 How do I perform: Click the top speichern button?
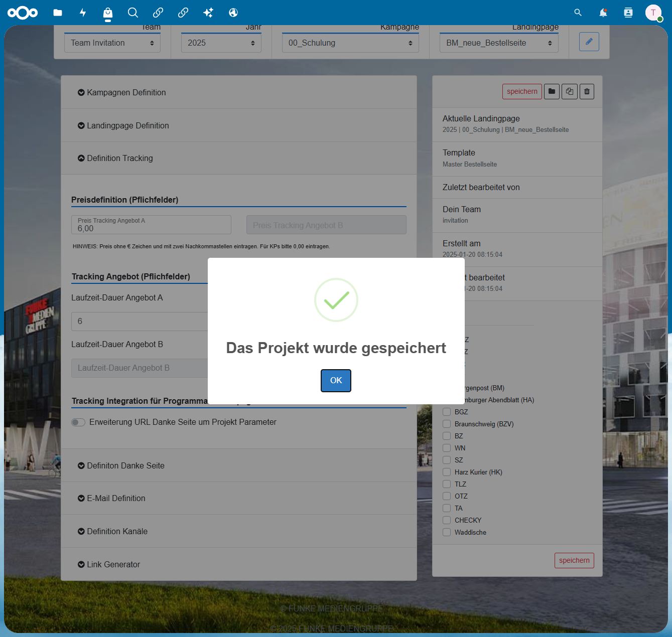pyautogui.click(x=522, y=91)
